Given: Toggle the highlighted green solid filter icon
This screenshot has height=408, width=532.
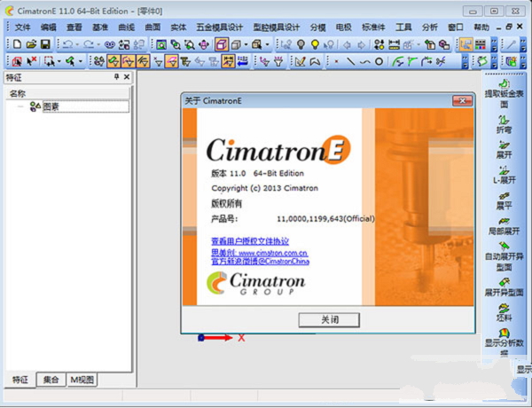Looking at the screenshot, I should 113,61.
